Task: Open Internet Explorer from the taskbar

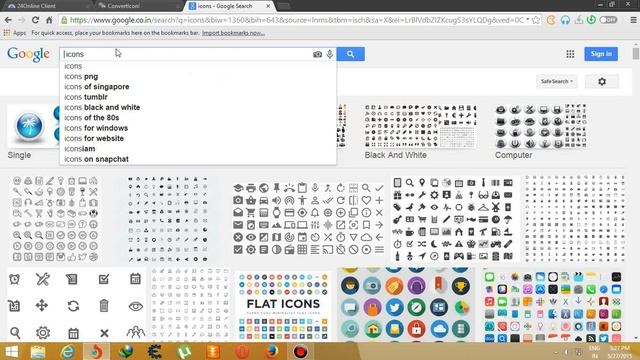Action: pyautogui.click(x=67, y=351)
